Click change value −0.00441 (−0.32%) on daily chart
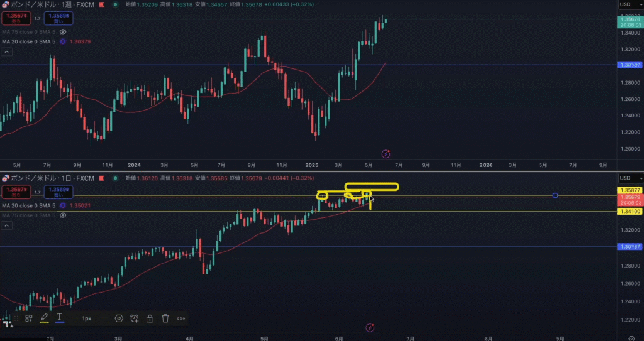 [x=289, y=178]
